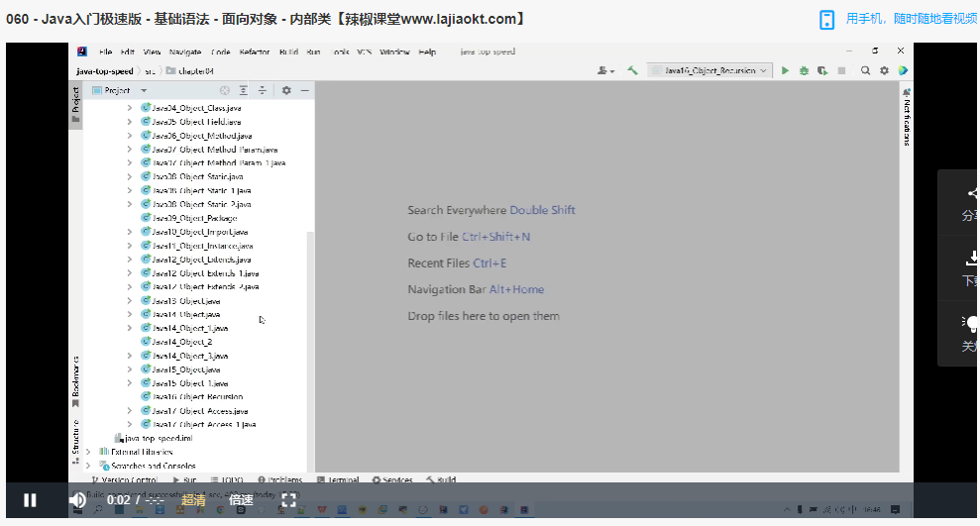Open the Navigate menu
Image resolution: width=980 pixels, height=526 pixels.
(x=185, y=52)
